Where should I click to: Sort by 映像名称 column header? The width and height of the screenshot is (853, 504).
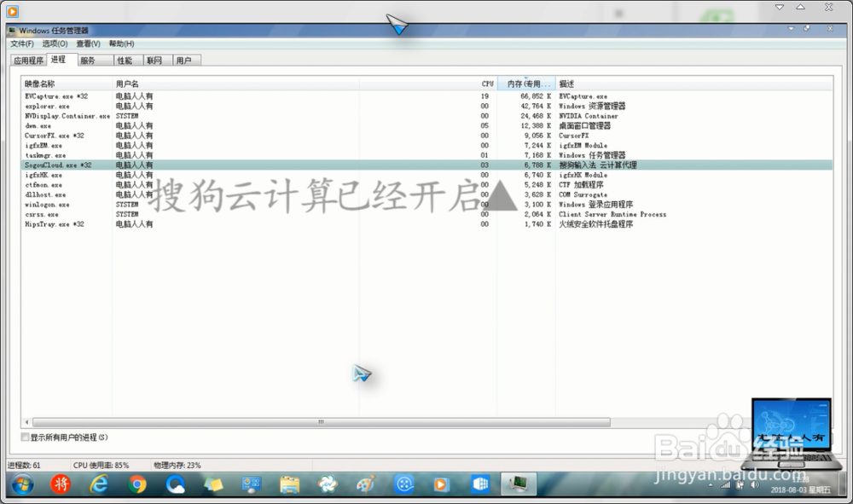[x=67, y=84]
